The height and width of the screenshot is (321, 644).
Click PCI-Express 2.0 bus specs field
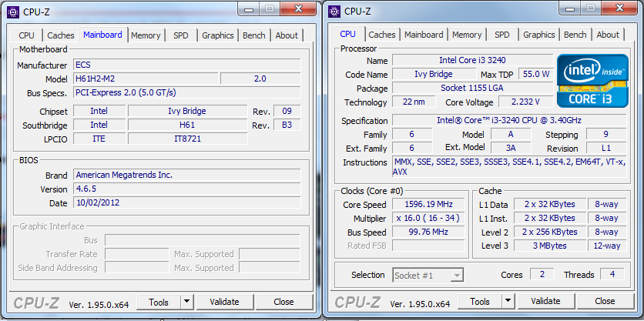[x=187, y=93]
